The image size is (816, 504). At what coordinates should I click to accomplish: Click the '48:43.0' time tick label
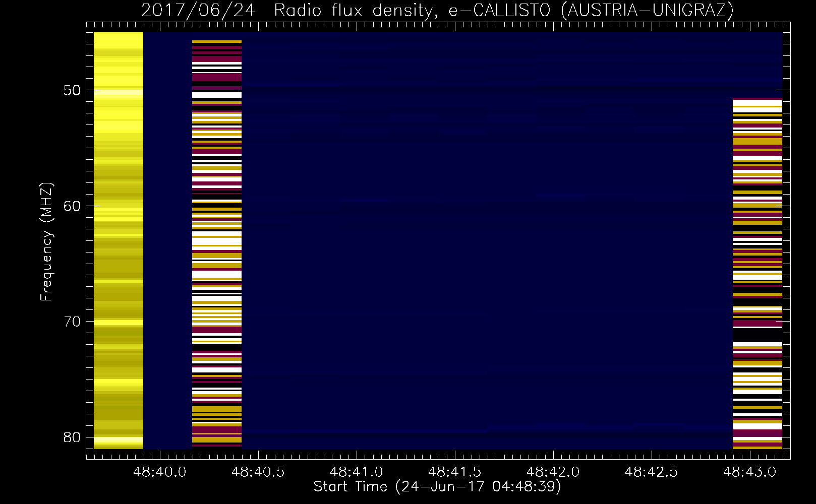coord(750,472)
